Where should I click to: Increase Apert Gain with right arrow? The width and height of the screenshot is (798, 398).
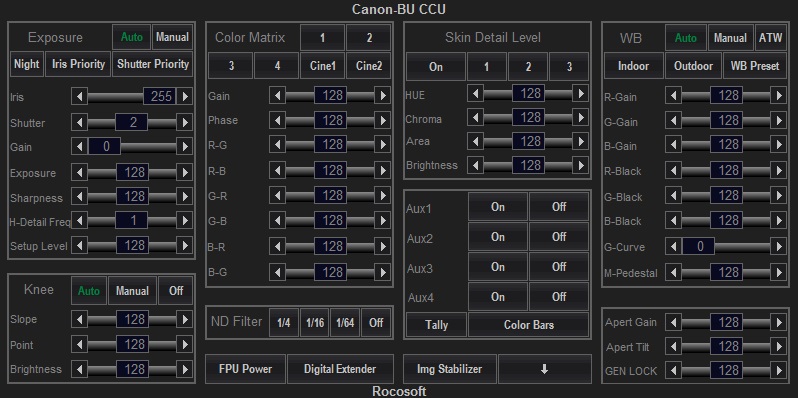coord(778,322)
